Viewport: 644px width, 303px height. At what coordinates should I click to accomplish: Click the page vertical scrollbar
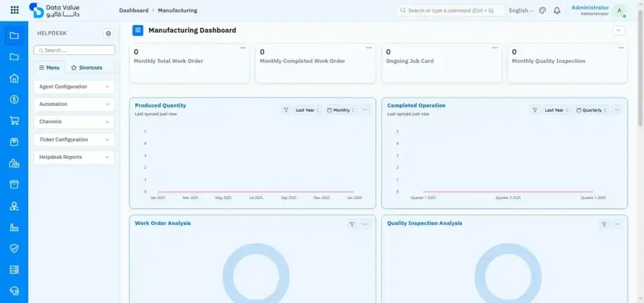[640, 68]
